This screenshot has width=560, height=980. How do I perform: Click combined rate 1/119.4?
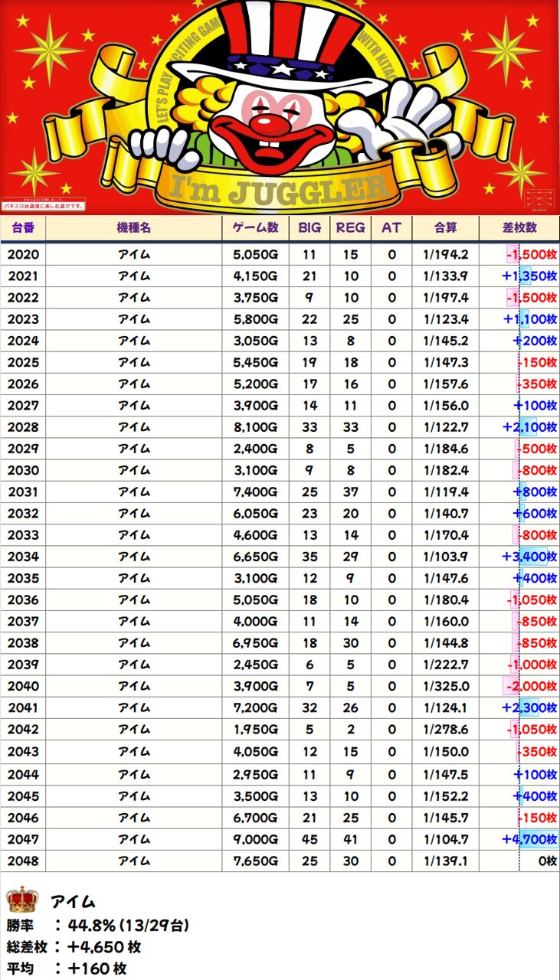(445, 492)
